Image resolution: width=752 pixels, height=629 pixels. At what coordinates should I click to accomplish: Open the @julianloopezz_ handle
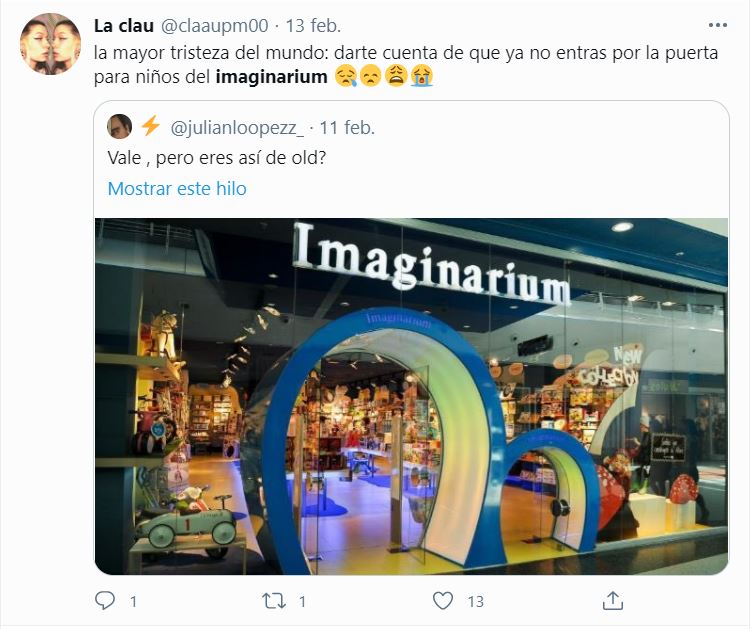[x=237, y=128]
